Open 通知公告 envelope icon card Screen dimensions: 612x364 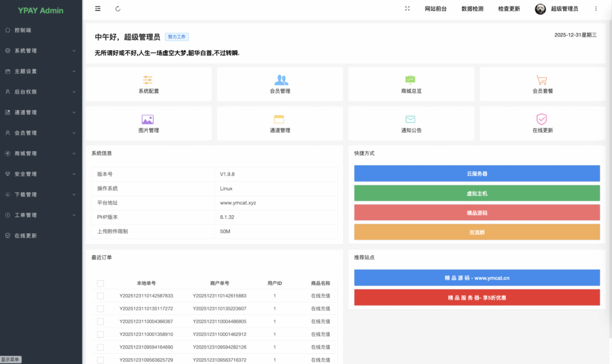pyautogui.click(x=411, y=123)
